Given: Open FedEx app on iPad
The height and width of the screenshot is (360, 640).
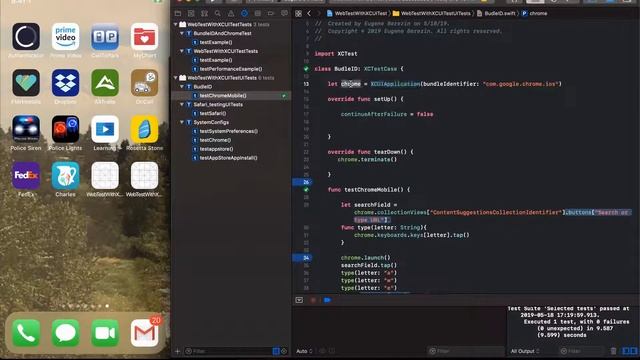Looking at the screenshot, I should tap(26, 176).
